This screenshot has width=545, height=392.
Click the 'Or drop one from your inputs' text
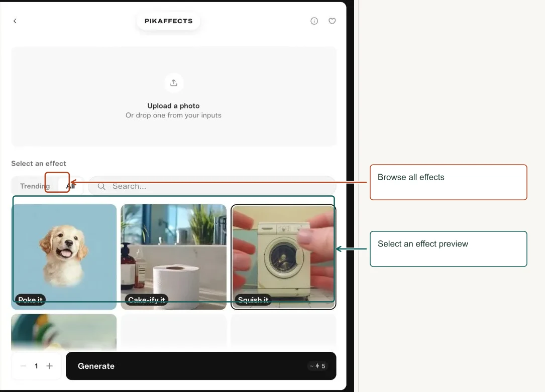coord(173,115)
